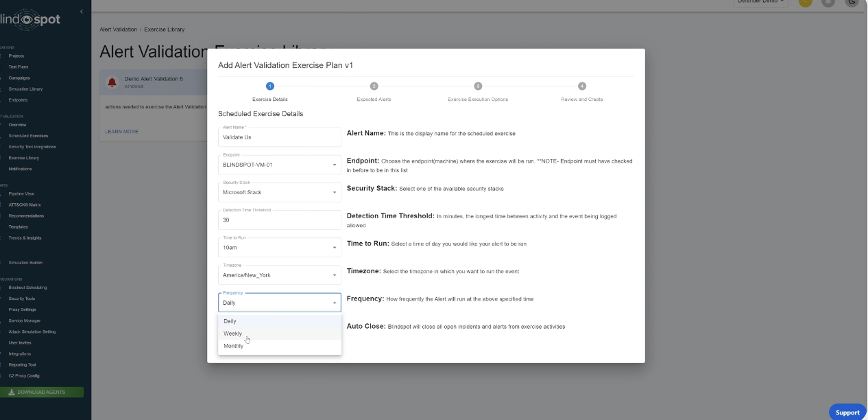Expand the Timezone dropdown America/New_York

pyautogui.click(x=279, y=275)
